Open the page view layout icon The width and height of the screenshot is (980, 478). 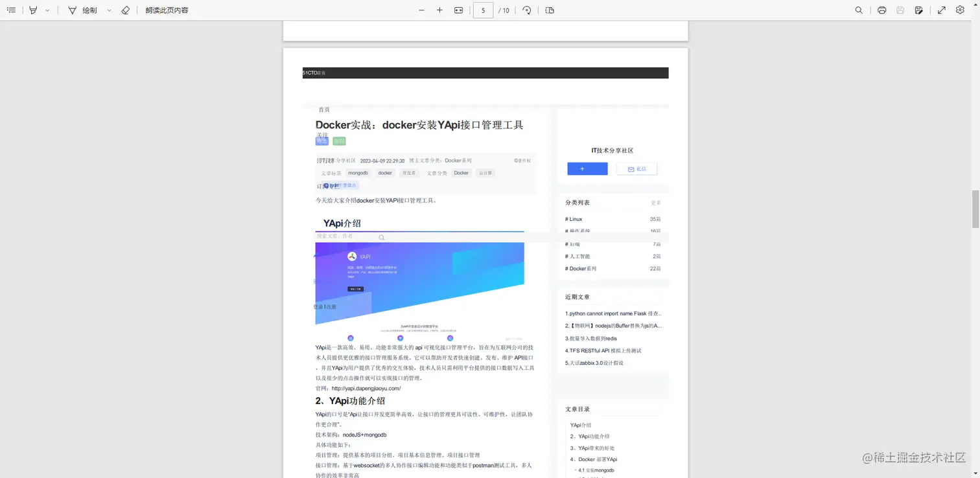[550, 10]
